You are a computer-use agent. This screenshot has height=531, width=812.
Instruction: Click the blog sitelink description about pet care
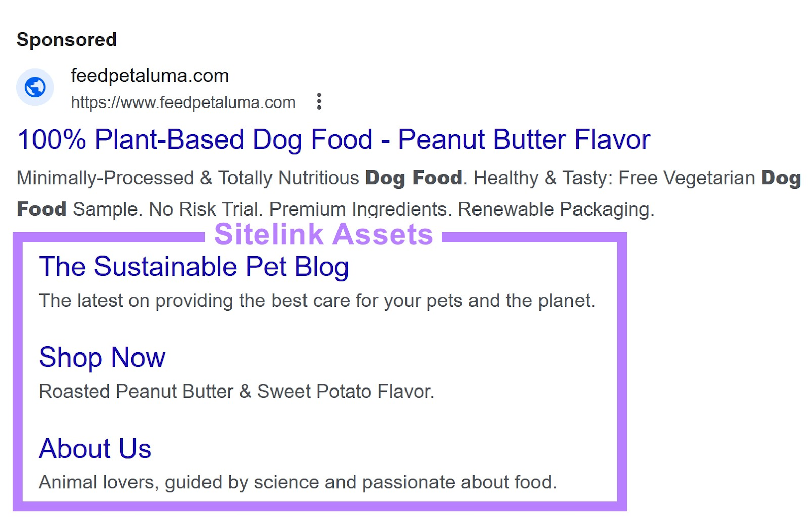tap(317, 300)
